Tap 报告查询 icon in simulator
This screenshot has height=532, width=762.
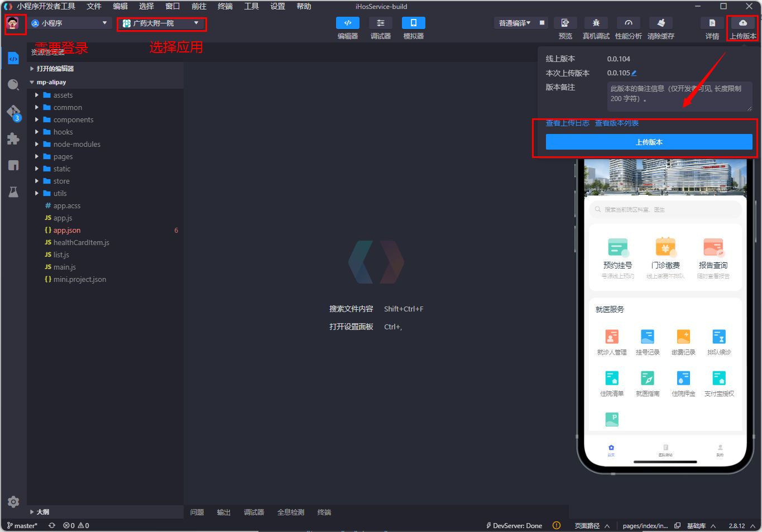[713, 247]
